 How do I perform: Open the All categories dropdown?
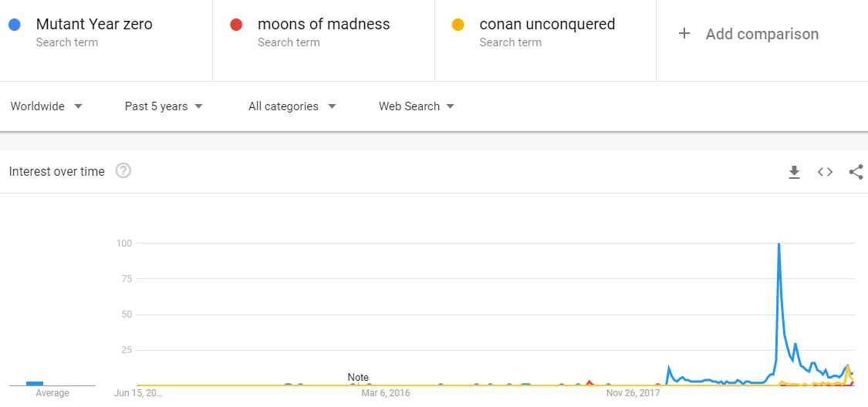click(292, 106)
